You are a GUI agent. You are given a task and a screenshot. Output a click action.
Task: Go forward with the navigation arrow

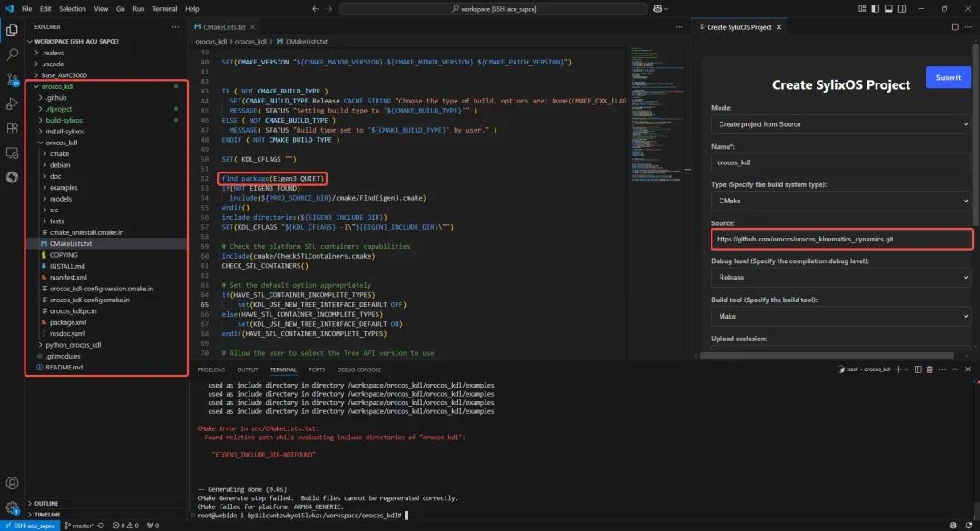[329, 9]
